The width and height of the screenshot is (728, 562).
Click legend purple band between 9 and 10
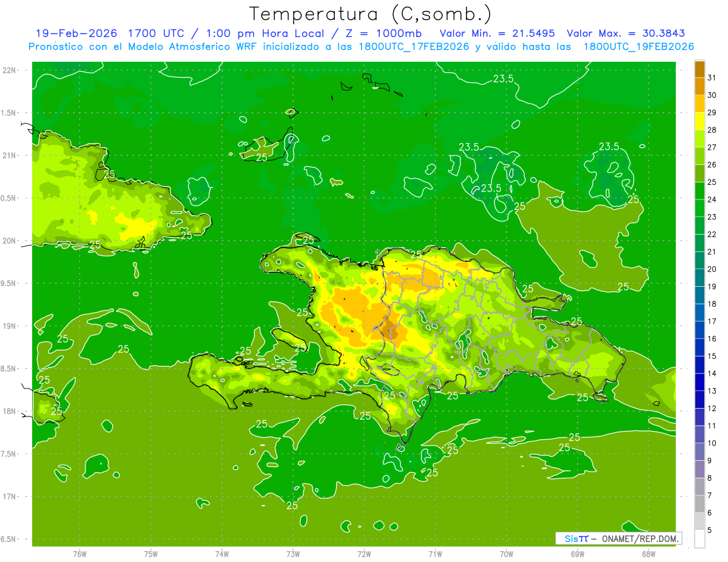click(x=699, y=452)
